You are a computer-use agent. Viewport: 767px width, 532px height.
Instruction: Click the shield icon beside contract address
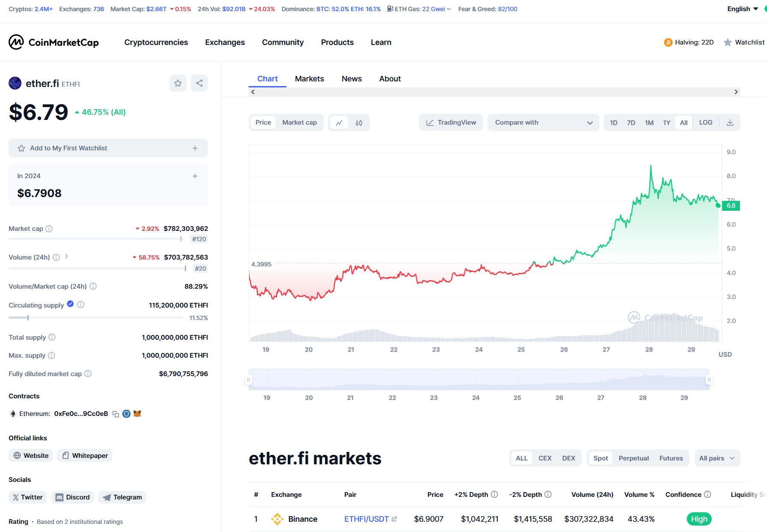[126, 414]
